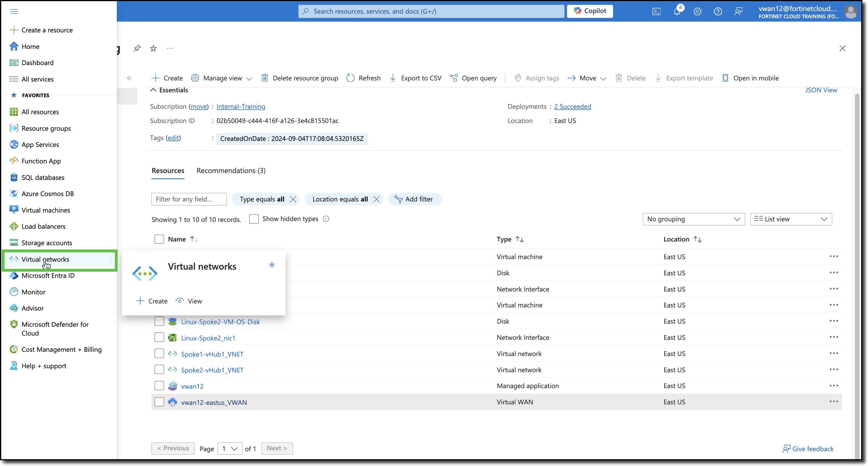Viewport: 868px width, 466px height.
Task: Unfavorite Virtual networks in flyout star
Action: click(272, 265)
